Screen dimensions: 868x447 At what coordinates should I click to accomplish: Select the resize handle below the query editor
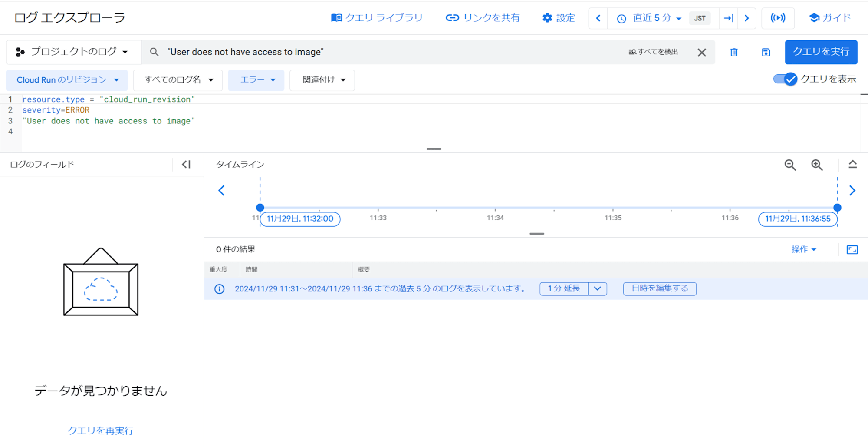pyautogui.click(x=434, y=149)
